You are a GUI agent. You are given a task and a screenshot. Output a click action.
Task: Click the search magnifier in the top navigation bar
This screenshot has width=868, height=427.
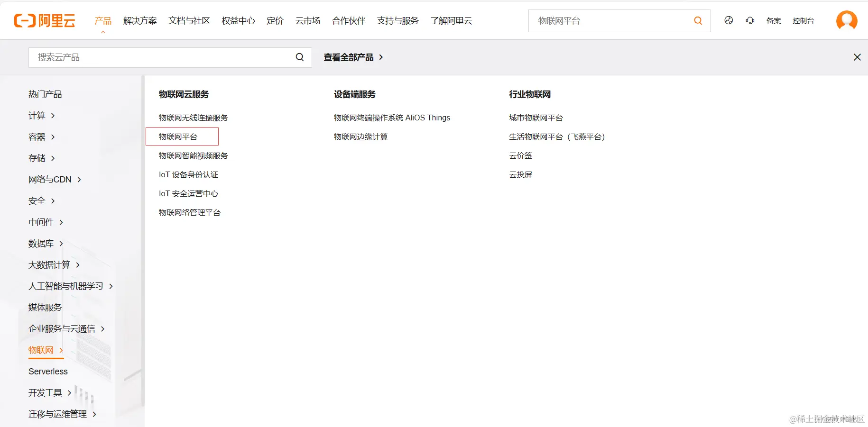[x=697, y=20]
